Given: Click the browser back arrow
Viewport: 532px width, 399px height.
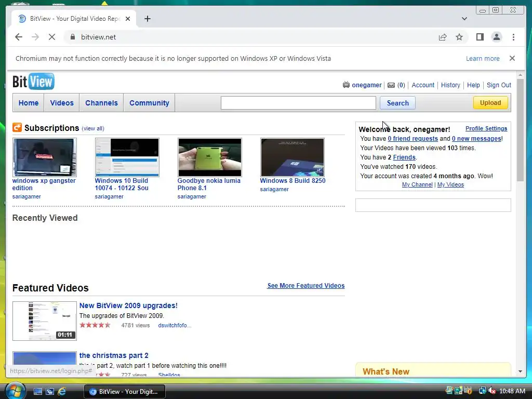Looking at the screenshot, I should tap(19, 37).
